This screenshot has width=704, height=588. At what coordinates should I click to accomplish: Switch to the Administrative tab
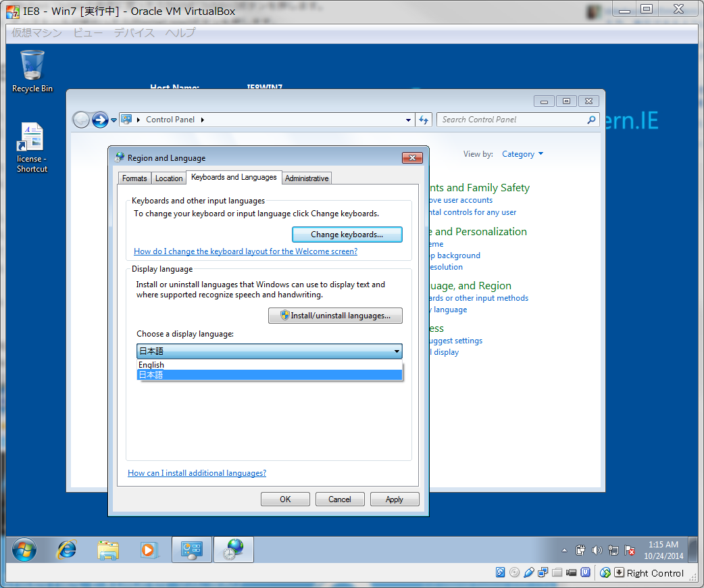(x=307, y=178)
